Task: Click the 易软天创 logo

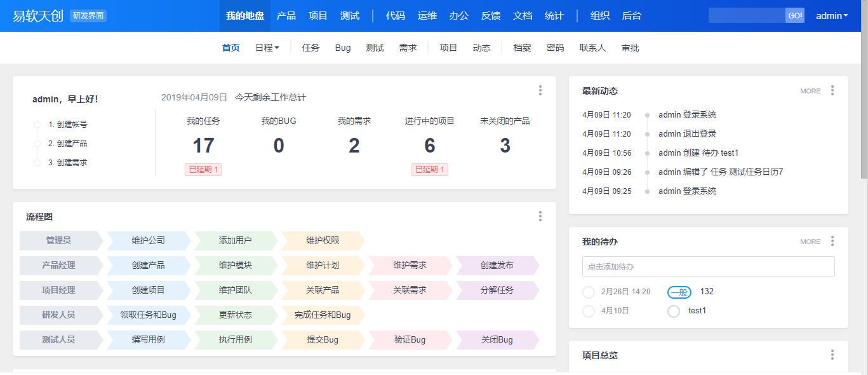Action: 38,16
